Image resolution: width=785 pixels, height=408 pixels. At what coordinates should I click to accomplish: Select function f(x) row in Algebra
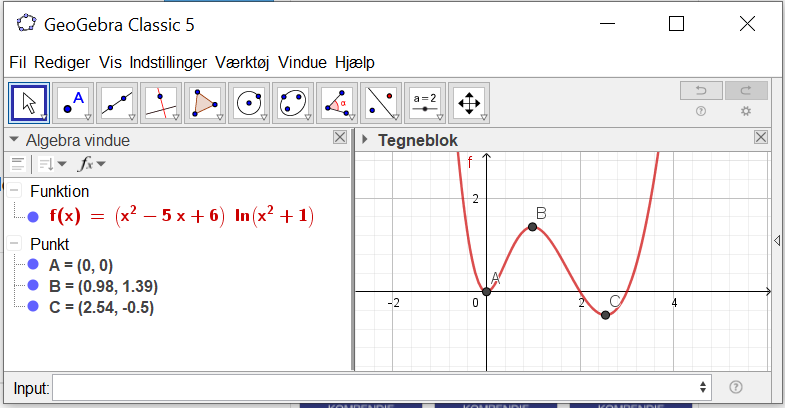click(x=181, y=216)
